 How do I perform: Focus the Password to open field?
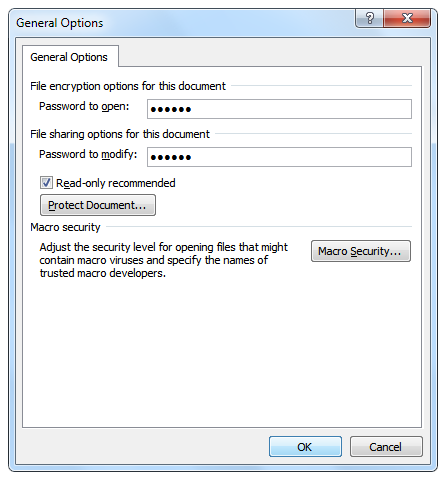click(x=279, y=109)
